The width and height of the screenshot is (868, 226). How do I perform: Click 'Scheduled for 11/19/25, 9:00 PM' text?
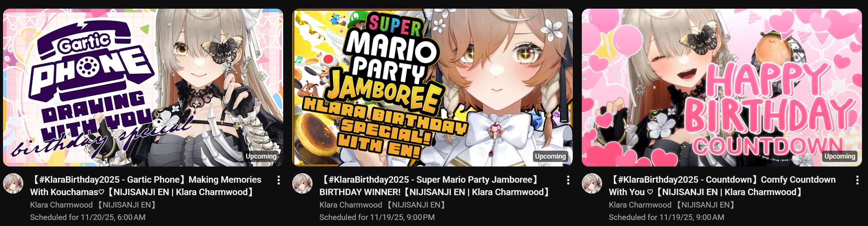tap(377, 217)
